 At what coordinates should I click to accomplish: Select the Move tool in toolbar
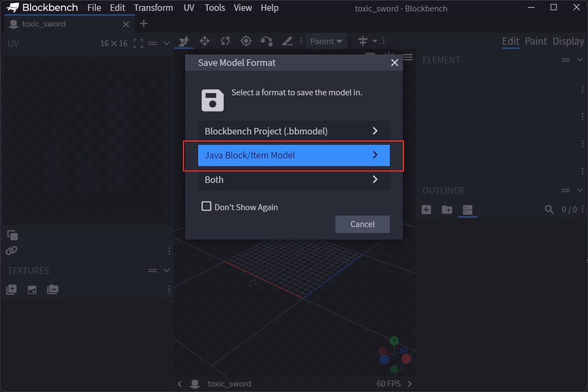205,41
